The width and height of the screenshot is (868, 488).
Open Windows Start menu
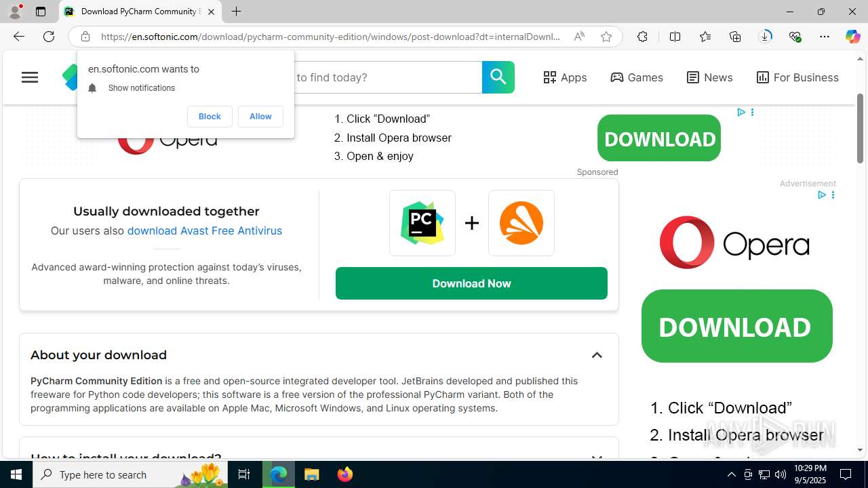(16, 474)
